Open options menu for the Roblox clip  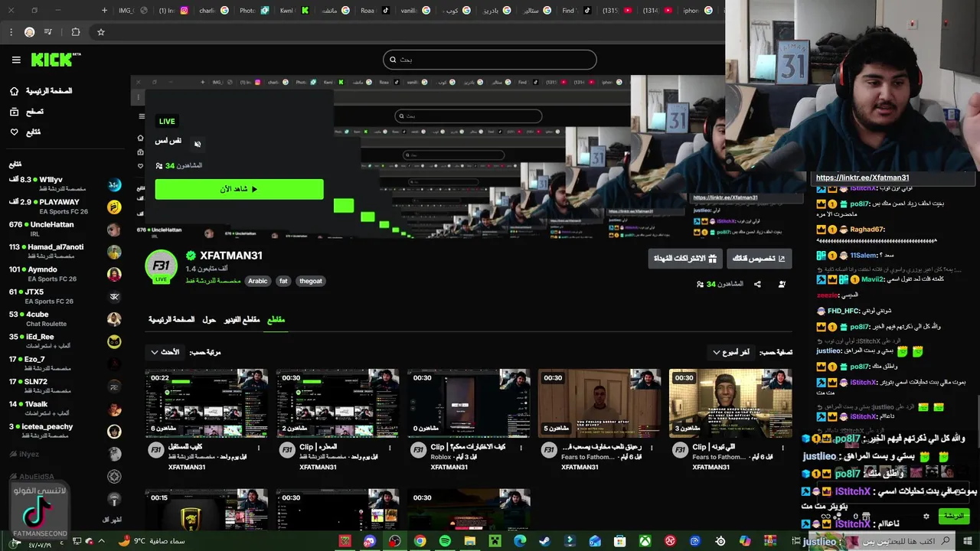521,448
